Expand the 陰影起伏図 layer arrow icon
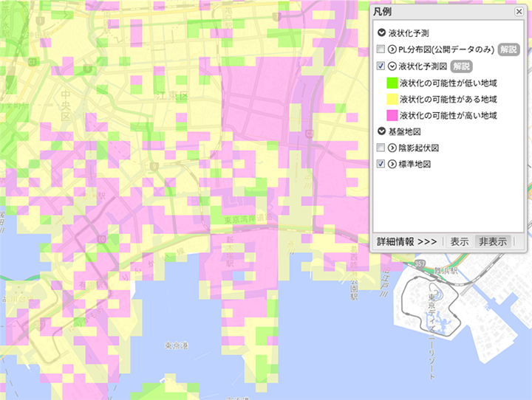This screenshot has height=400, width=532. click(x=392, y=148)
